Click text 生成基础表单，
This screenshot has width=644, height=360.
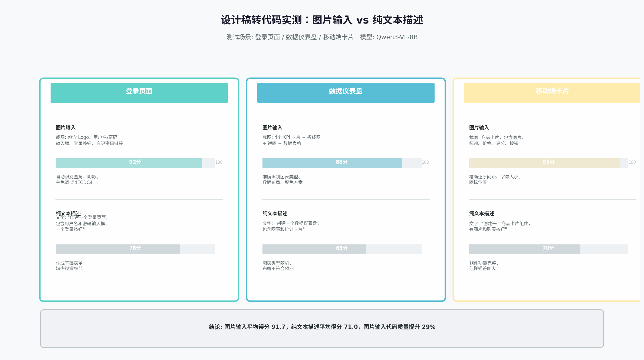pyautogui.click(x=70, y=263)
